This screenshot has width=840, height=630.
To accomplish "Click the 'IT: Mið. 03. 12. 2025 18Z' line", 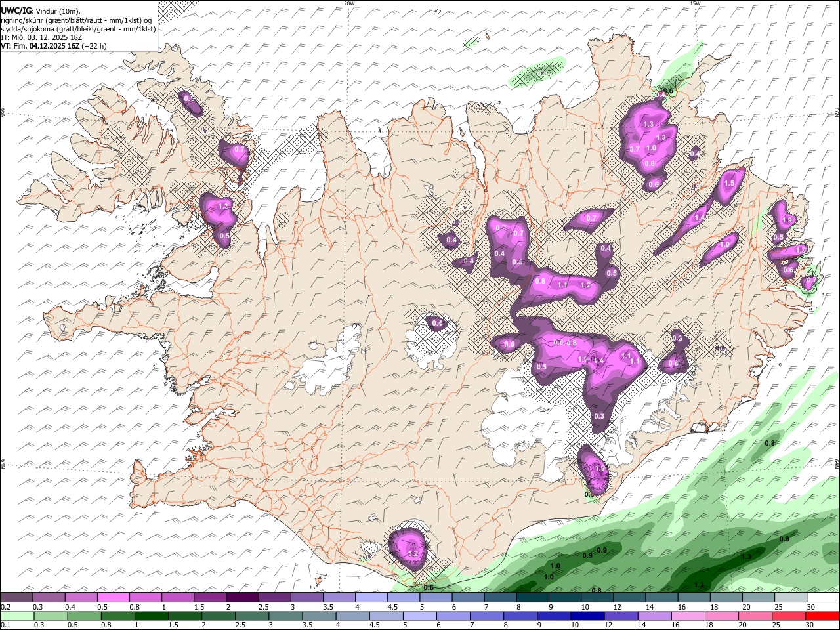I will 41,37.
